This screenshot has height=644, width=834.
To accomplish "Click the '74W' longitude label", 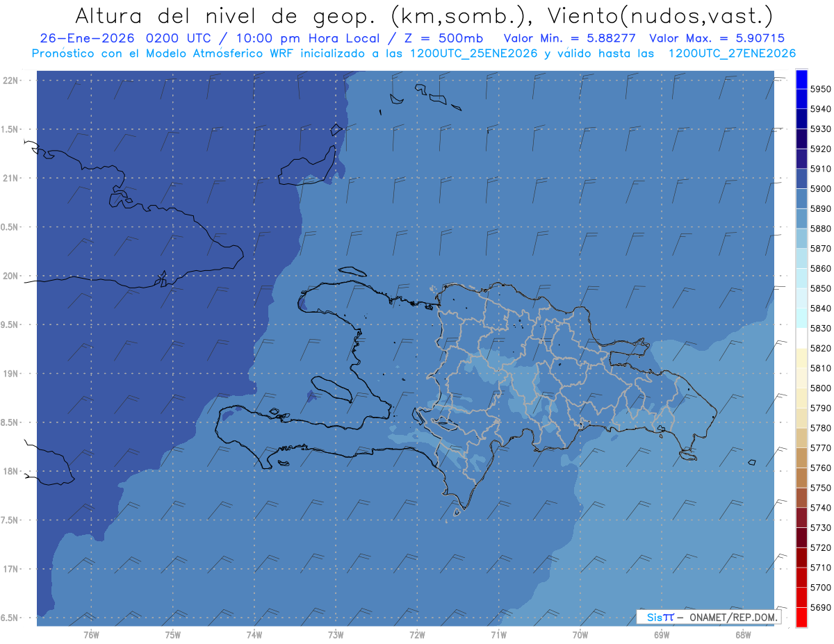I will [x=254, y=635].
